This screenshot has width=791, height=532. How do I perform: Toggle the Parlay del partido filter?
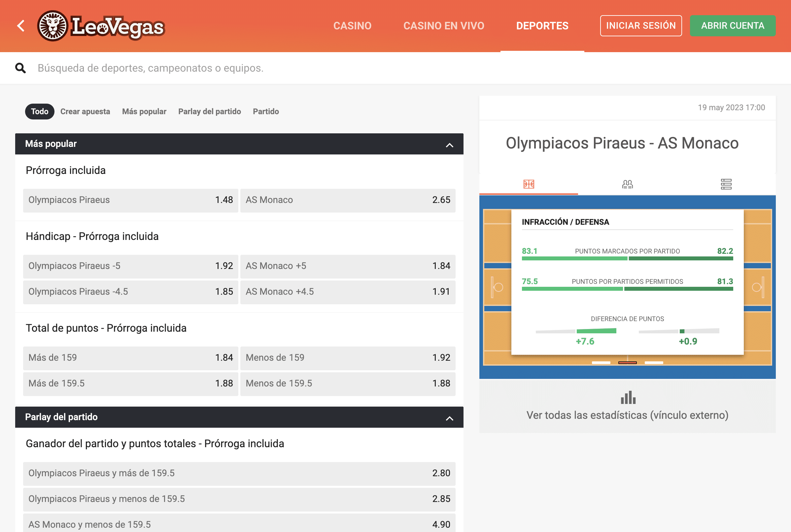click(209, 111)
